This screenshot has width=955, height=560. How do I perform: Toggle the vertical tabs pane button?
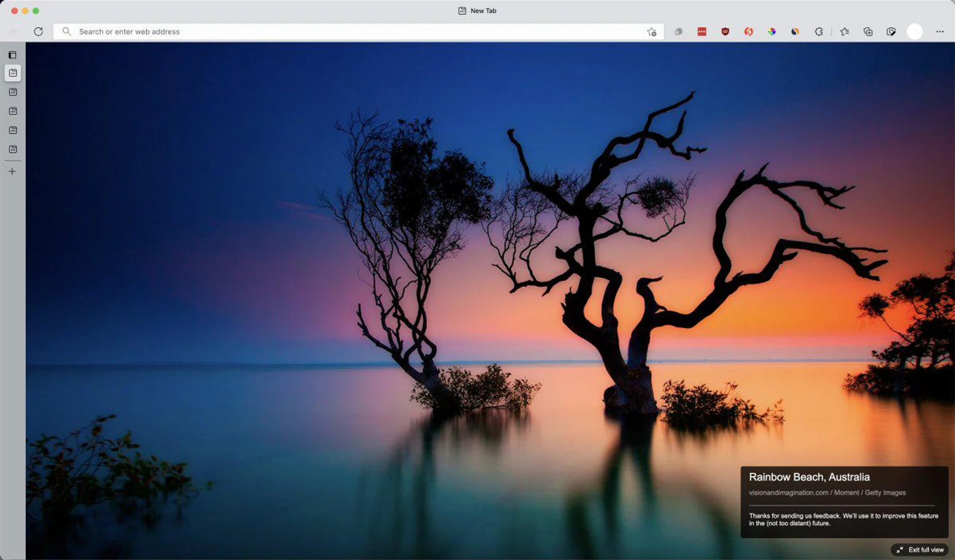(x=12, y=55)
